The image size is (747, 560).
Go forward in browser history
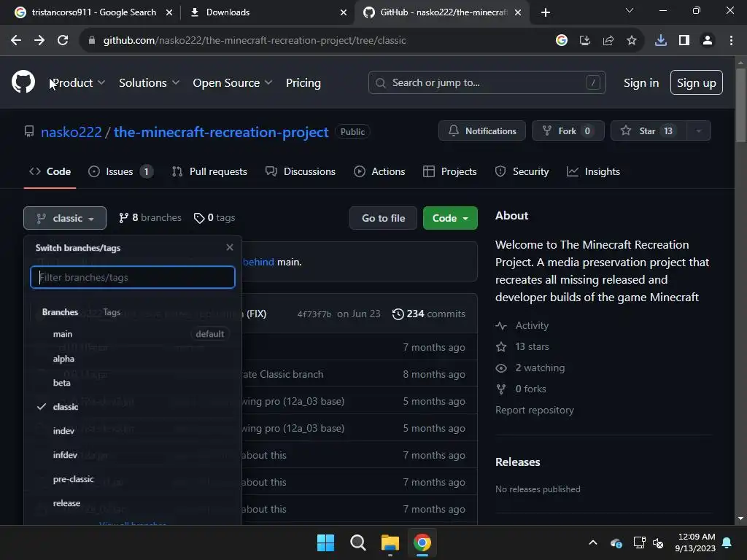(x=39, y=41)
